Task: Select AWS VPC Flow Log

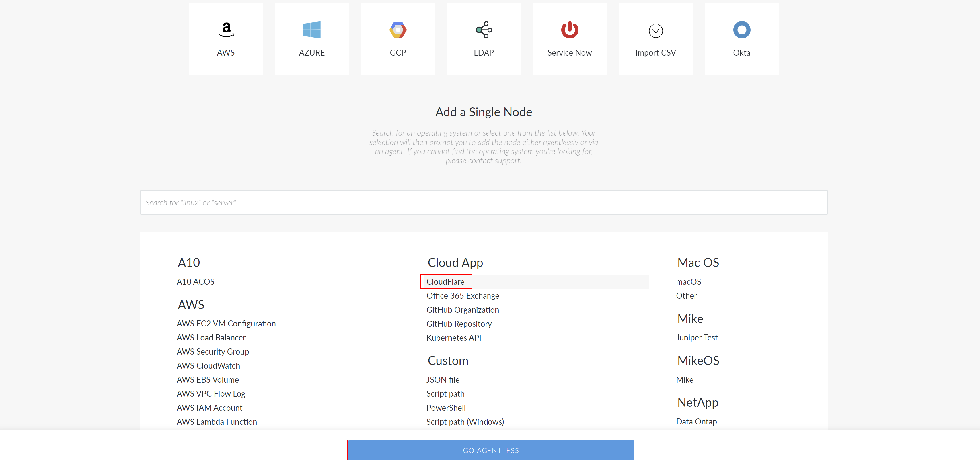Action: (x=211, y=394)
